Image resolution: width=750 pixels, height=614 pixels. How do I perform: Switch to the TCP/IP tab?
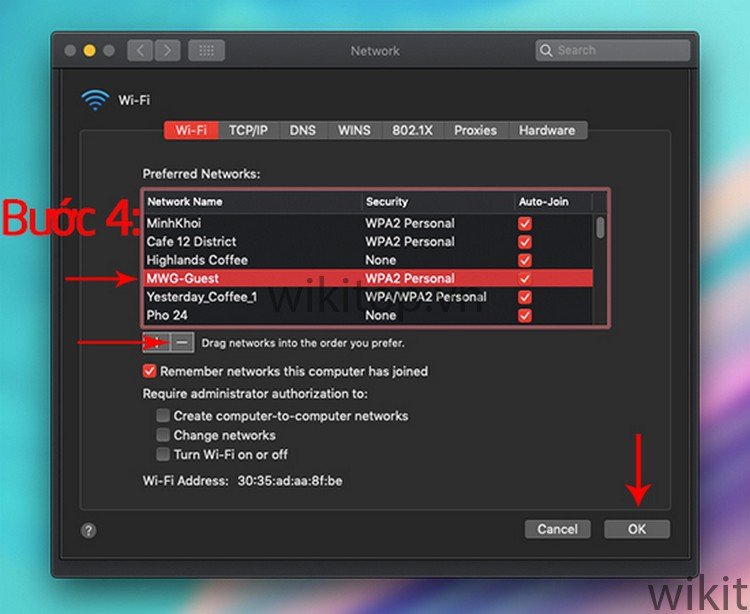tap(248, 130)
